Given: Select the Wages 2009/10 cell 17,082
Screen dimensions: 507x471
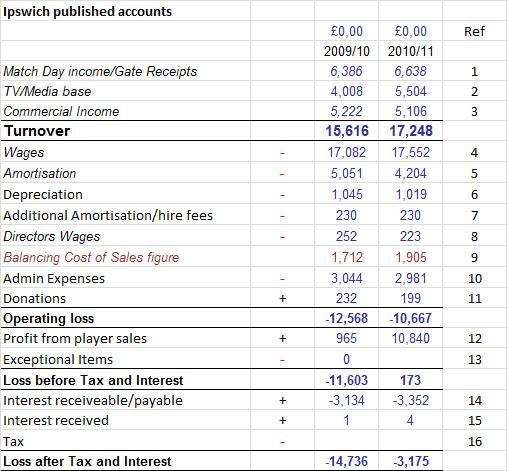Looking at the screenshot, I should pos(347,152).
